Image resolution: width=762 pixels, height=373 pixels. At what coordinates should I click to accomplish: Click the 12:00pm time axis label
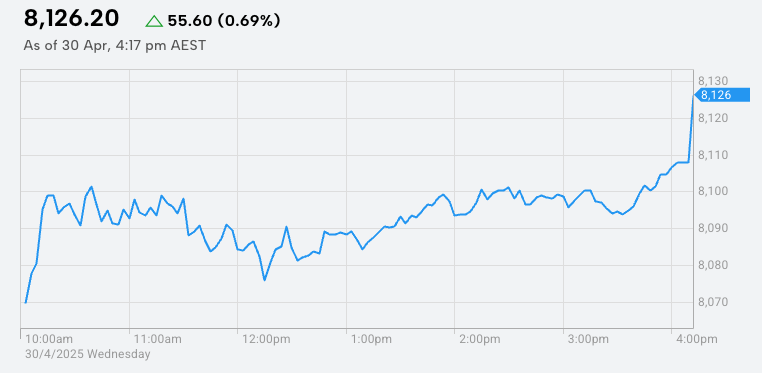point(266,339)
